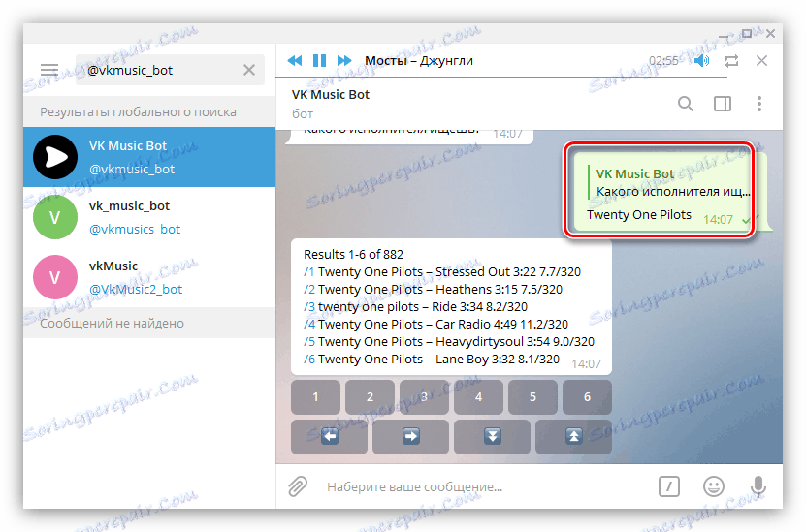The width and height of the screenshot is (806, 532).
Task: Toggle the chat info side panel
Action: pyautogui.click(x=723, y=104)
